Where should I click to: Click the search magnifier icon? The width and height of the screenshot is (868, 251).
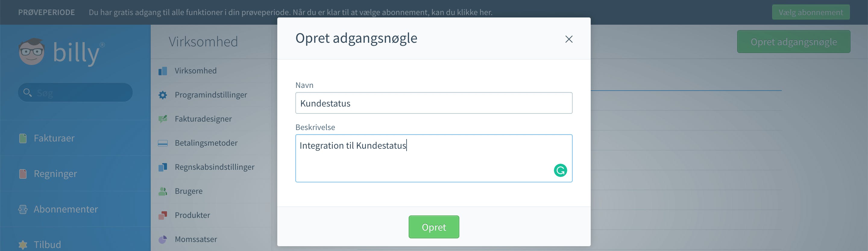pyautogui.click(x=27, y=92)
